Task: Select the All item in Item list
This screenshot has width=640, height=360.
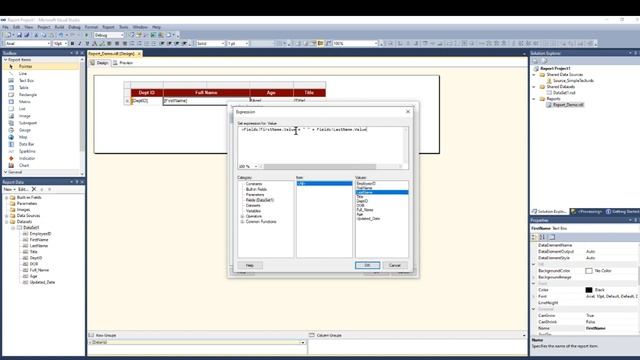Action: [x=324, y=184]
